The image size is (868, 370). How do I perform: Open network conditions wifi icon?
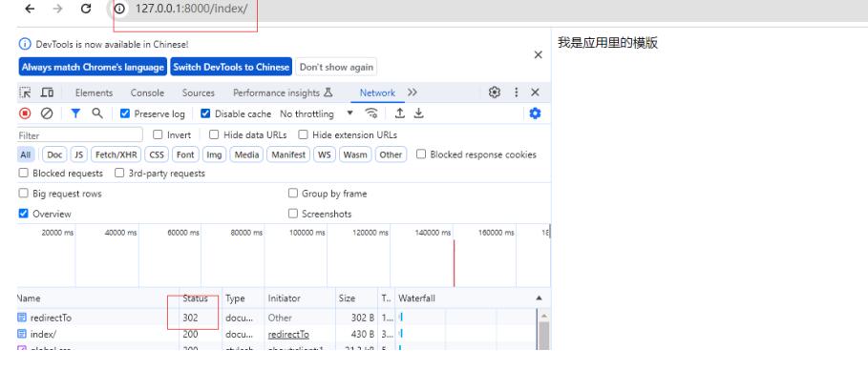(x=371, y=113)
